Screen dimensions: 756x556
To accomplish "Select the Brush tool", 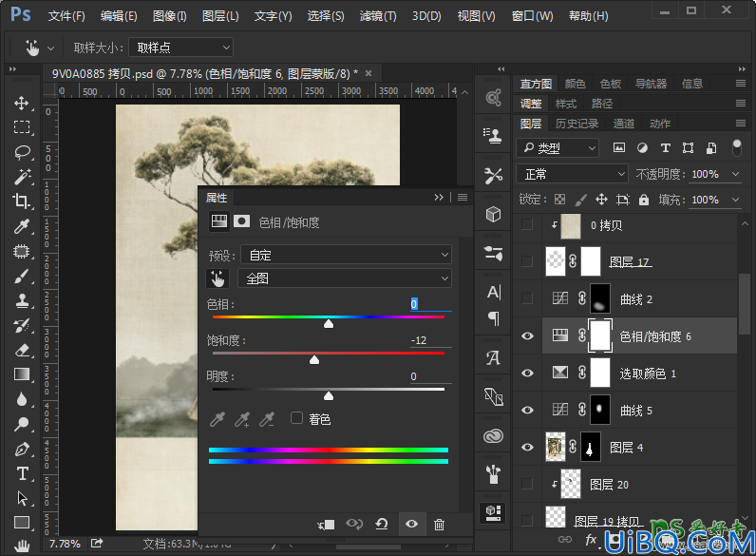I will click(x=22, y=277).
